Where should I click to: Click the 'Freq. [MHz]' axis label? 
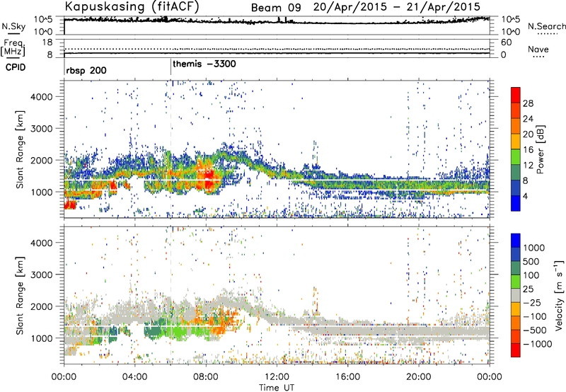(x=13, y=47)
